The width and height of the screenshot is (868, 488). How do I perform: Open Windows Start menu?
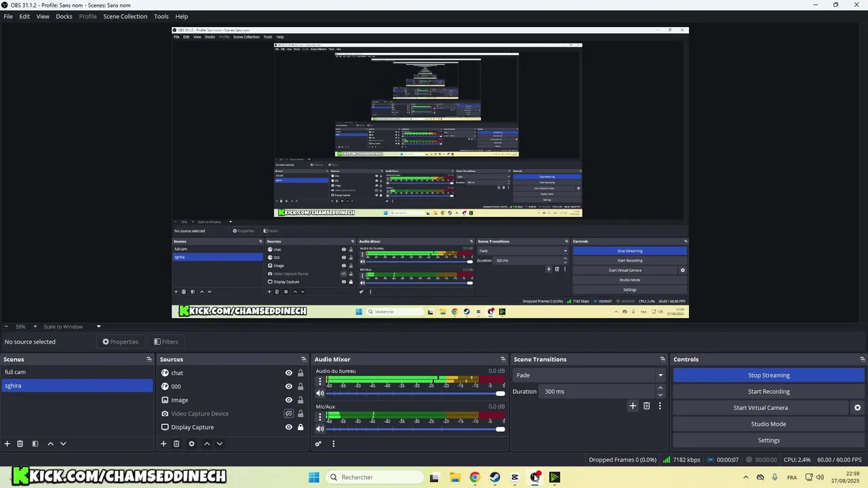[314, 477]
